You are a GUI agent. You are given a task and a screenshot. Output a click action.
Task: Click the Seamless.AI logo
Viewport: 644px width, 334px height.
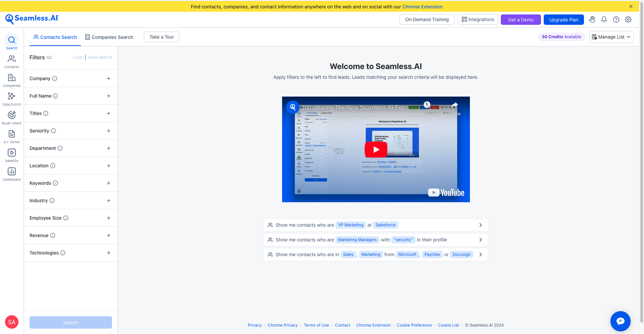click(x=32, y=19)
